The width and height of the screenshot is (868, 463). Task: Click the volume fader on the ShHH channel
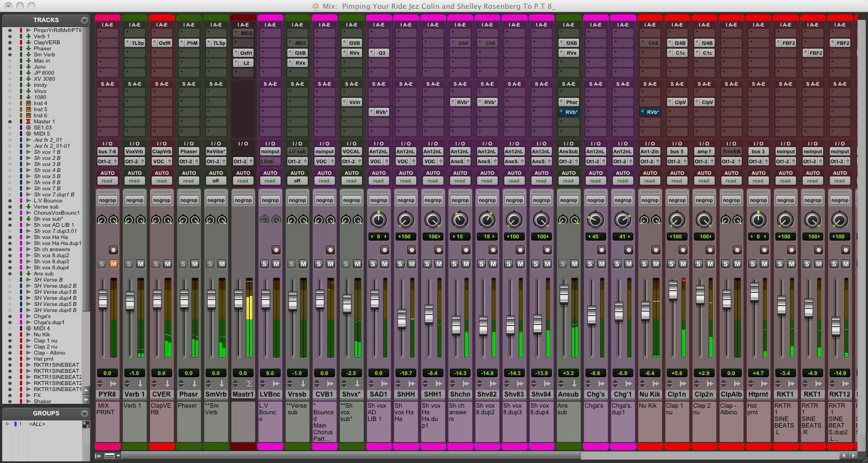[x=402, y=318]
